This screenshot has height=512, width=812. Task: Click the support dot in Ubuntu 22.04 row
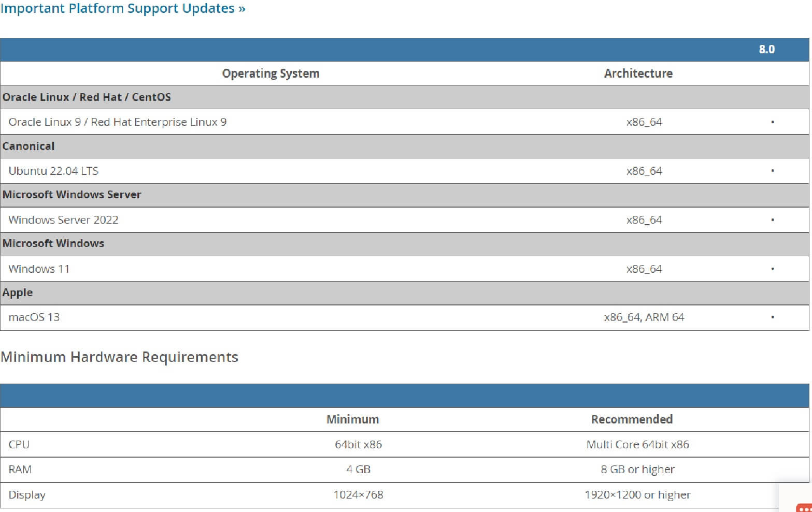tap(772, 171)
